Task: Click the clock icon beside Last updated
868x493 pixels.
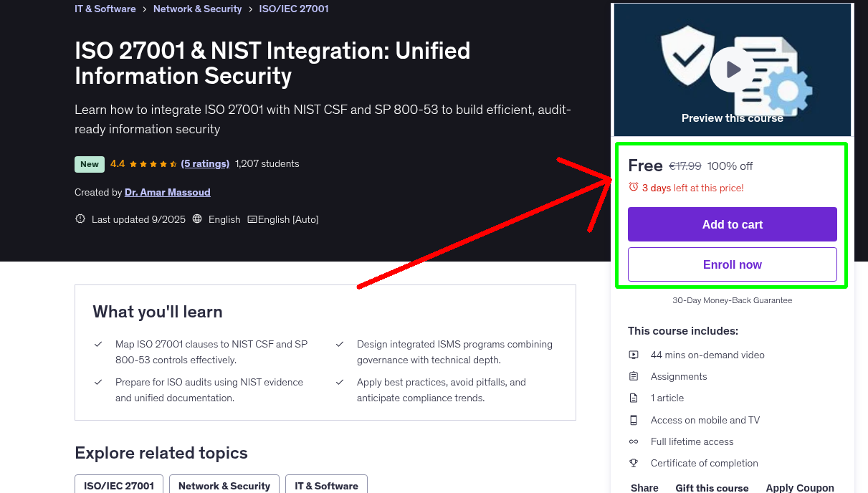Action: click(80, 219)
